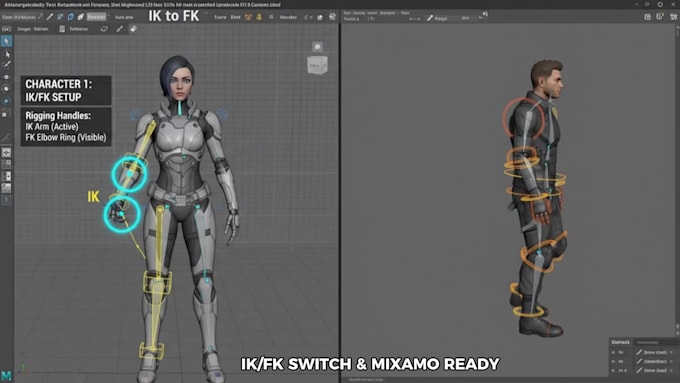680x383 pixels.
Task: Click the camera icon above the view cube
Action: [x=317, y=46]
